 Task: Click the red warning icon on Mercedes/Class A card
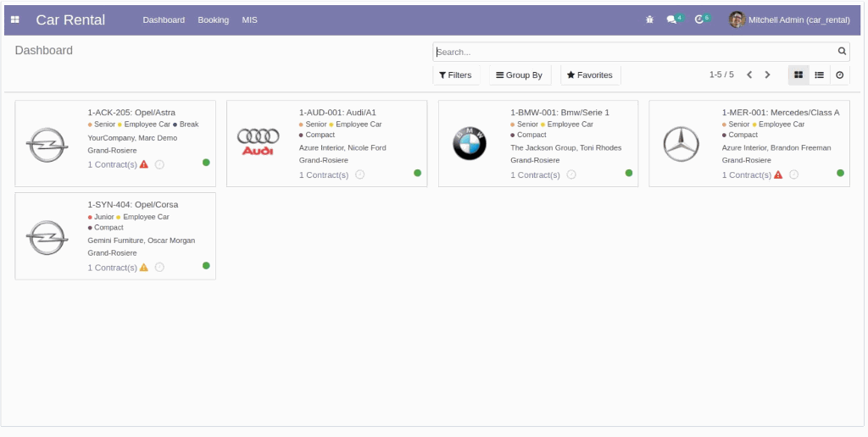click(778, 174)
